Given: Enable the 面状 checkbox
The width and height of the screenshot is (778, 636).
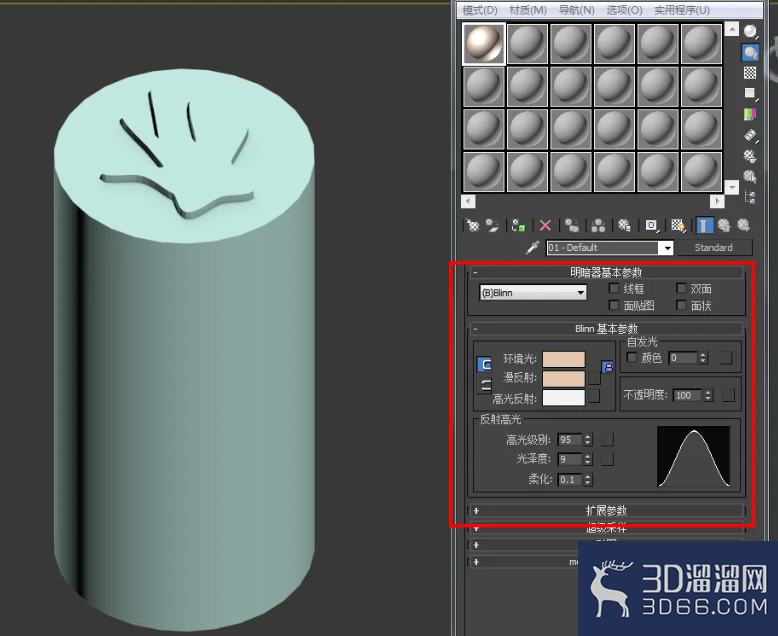Looking at the screenshot, I should click(x=681, y=305).
